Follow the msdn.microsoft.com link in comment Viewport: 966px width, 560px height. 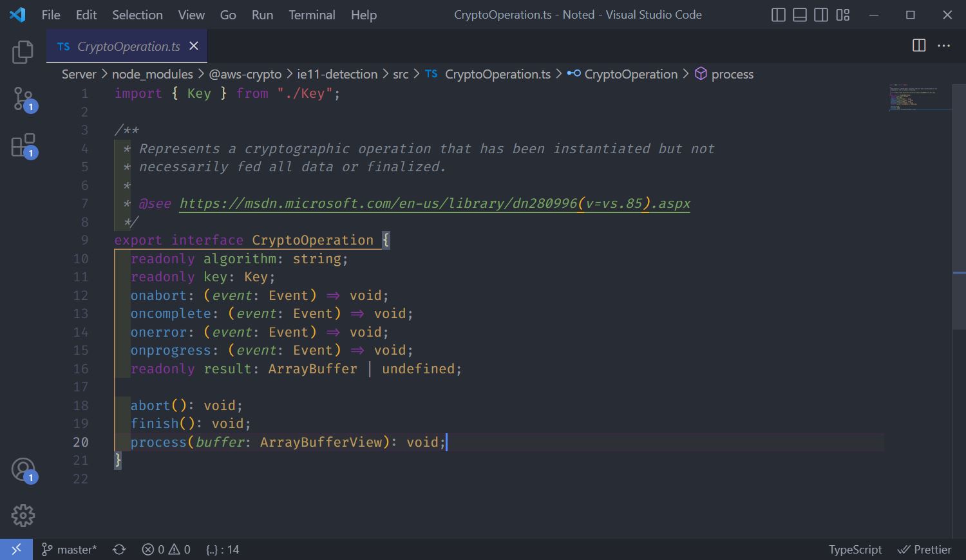(x=435, y=203)
